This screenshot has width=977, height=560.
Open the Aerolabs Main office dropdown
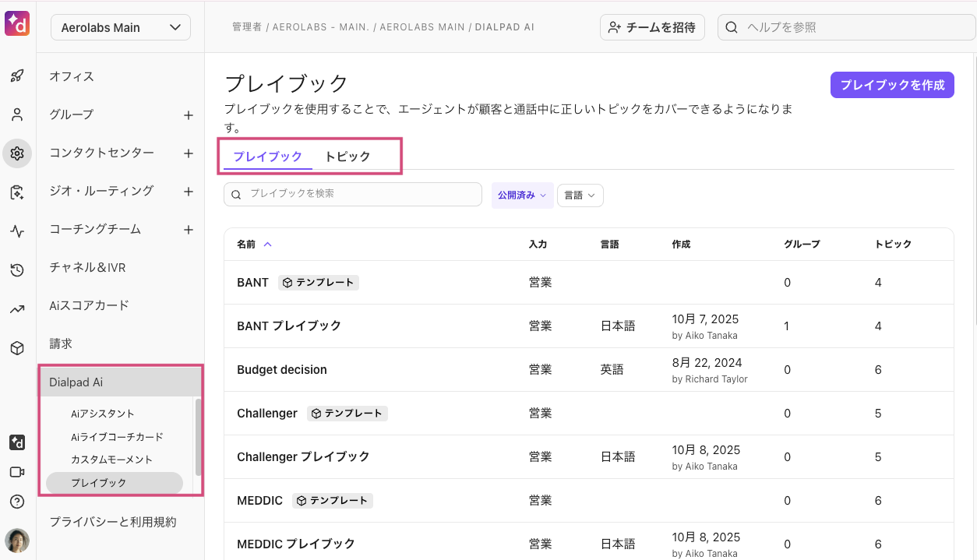click(121, 28)
